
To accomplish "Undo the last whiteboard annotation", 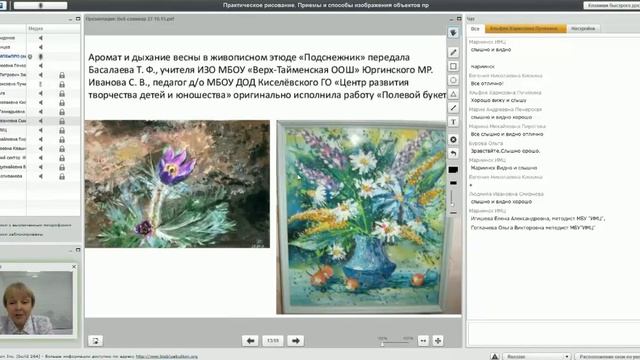I will [453, 153].
